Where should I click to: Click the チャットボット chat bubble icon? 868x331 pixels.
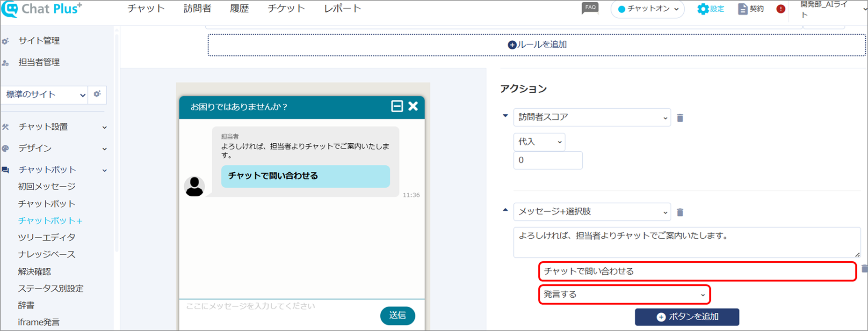coord(6,170)
